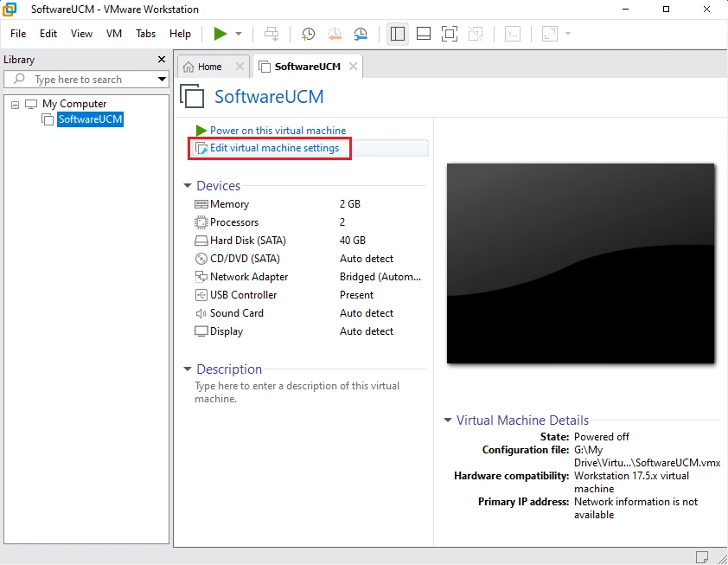The height and width of the screenshot is (565, 728).
Task: Open the library search filter dropdown
Action: [x=162, y=79]
